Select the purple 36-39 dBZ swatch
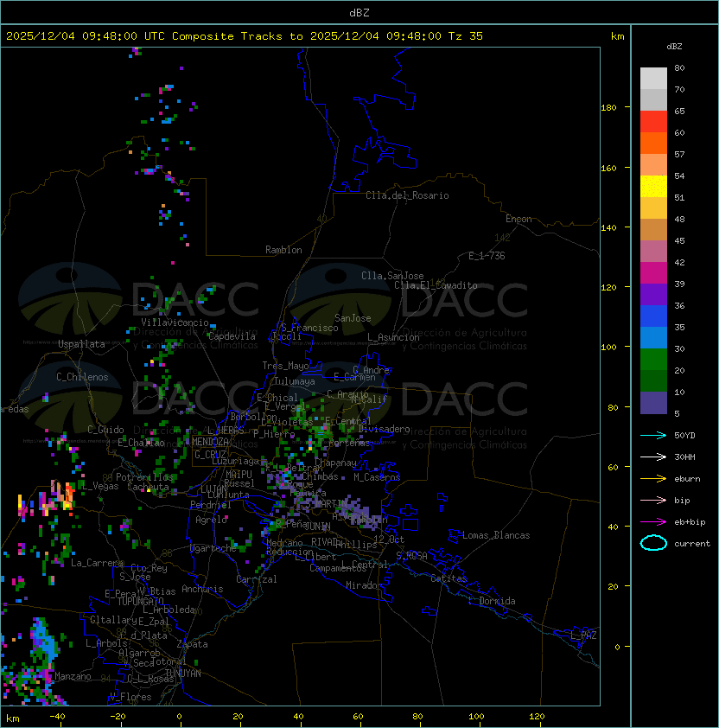This screenshot has width=719, height=728. 653,295
